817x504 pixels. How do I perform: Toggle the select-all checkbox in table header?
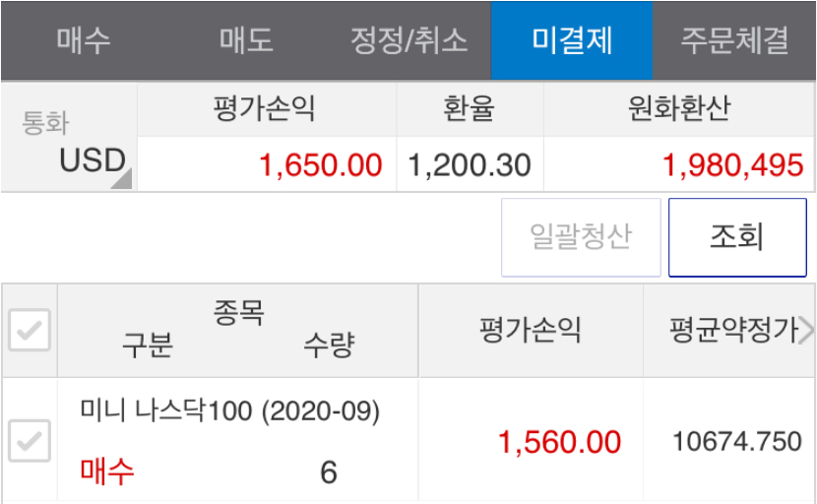click(30, 330)
